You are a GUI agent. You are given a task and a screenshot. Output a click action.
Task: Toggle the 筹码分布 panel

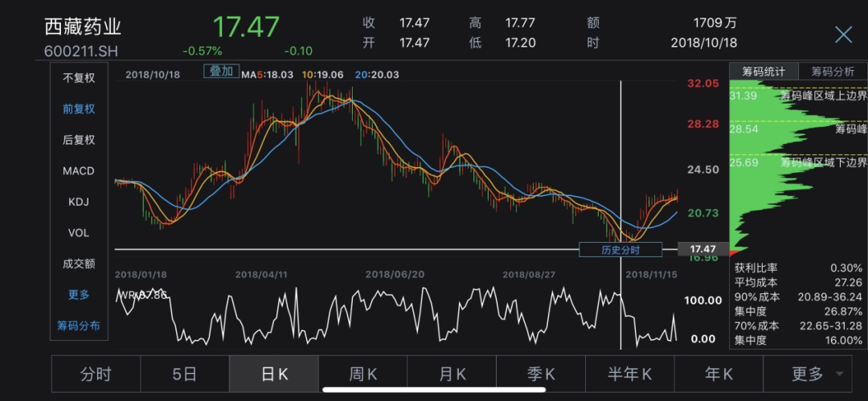coord(79,325)
